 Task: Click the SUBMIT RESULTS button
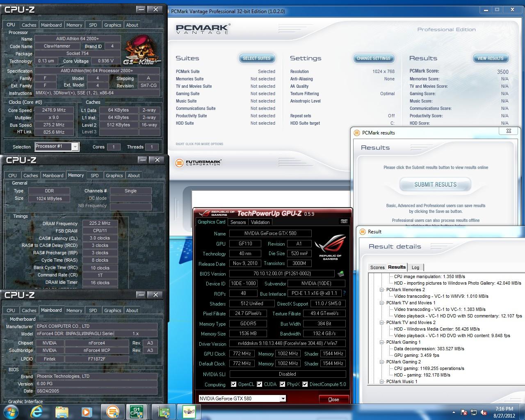pyautogui.click(x=435, y=185)
